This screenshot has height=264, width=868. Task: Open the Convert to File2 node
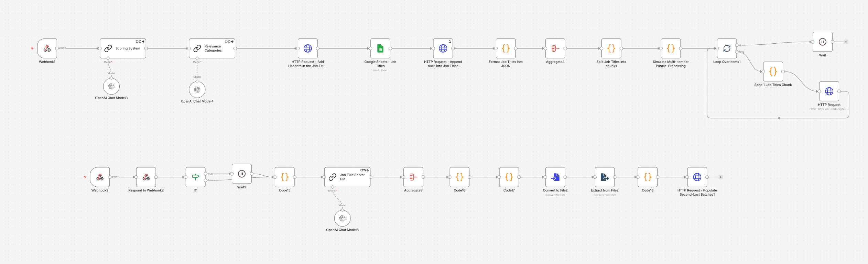[x=555, y=177]
